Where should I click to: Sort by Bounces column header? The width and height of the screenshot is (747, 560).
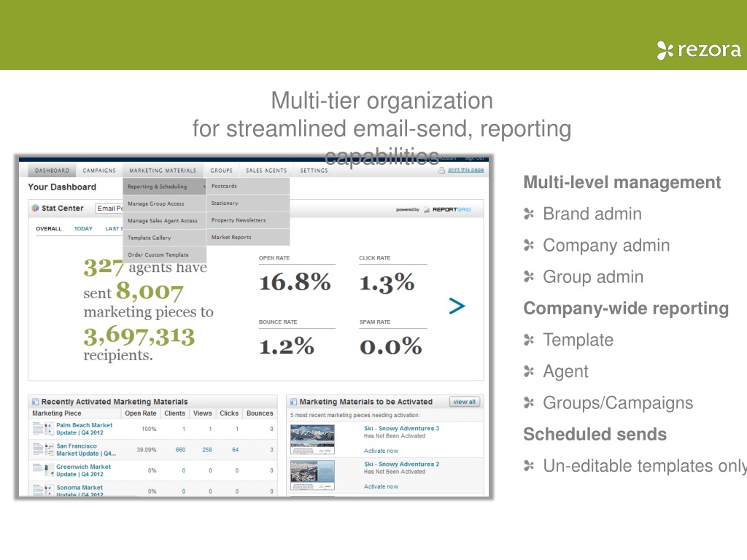(260, 413)
